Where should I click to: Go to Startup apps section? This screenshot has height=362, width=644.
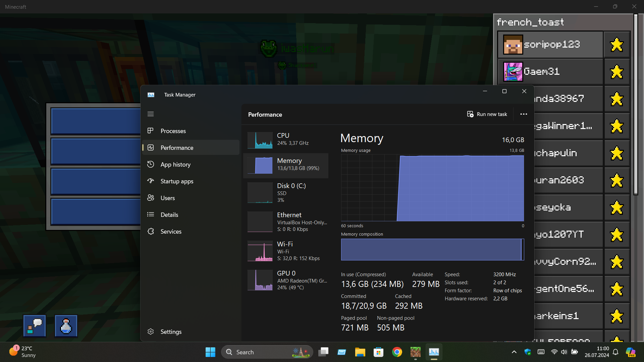coord(177,181)
